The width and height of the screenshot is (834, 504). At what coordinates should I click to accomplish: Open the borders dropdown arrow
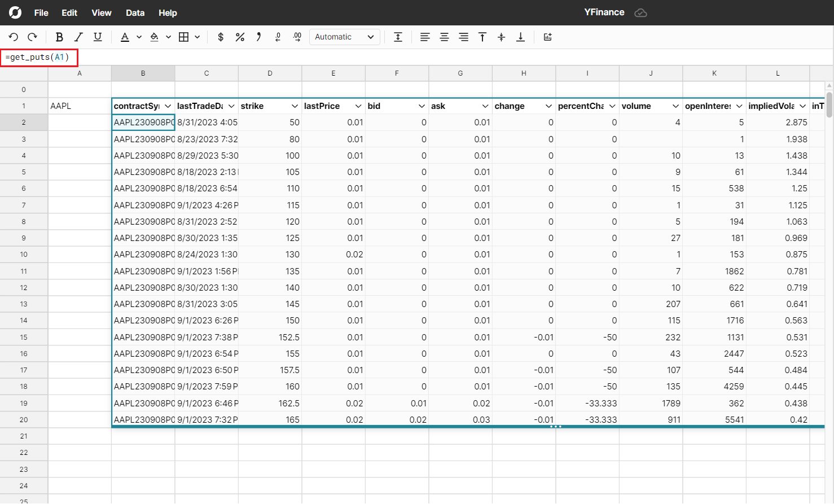point(197,37)
